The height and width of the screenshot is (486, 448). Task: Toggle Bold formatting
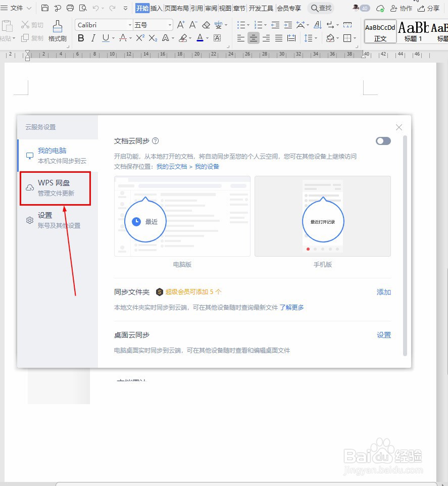pyautogui.click(x=81, y=38)
